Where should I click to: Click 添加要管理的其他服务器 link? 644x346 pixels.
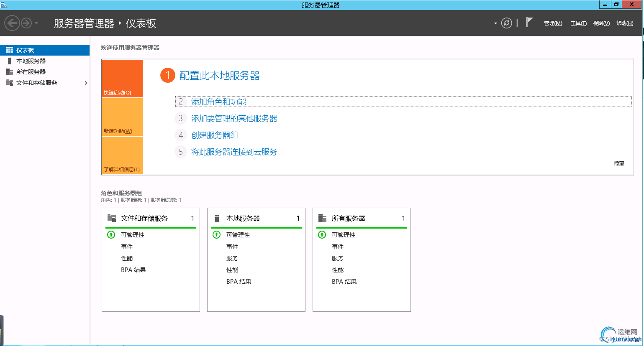click(x=234, y=118)
